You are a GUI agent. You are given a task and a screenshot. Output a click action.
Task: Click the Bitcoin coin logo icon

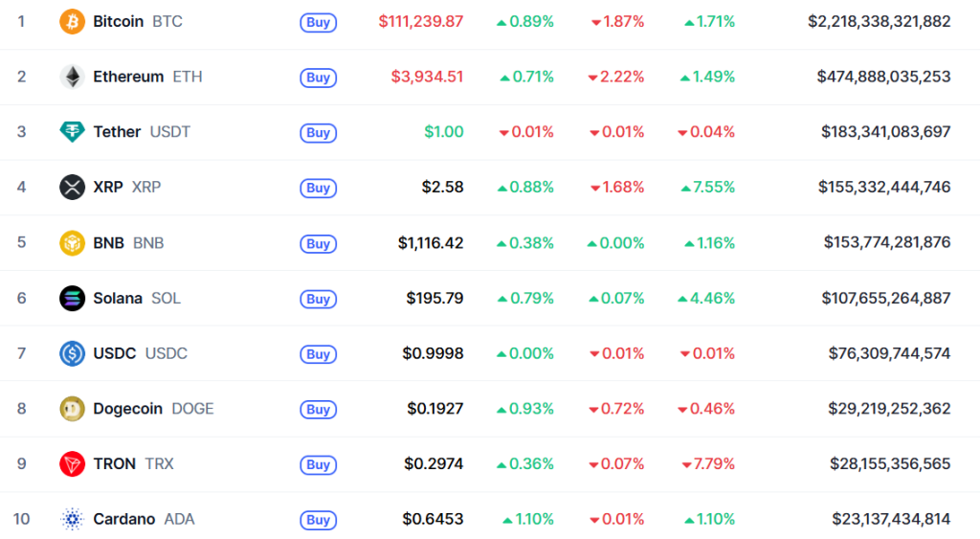pos(72,21)
